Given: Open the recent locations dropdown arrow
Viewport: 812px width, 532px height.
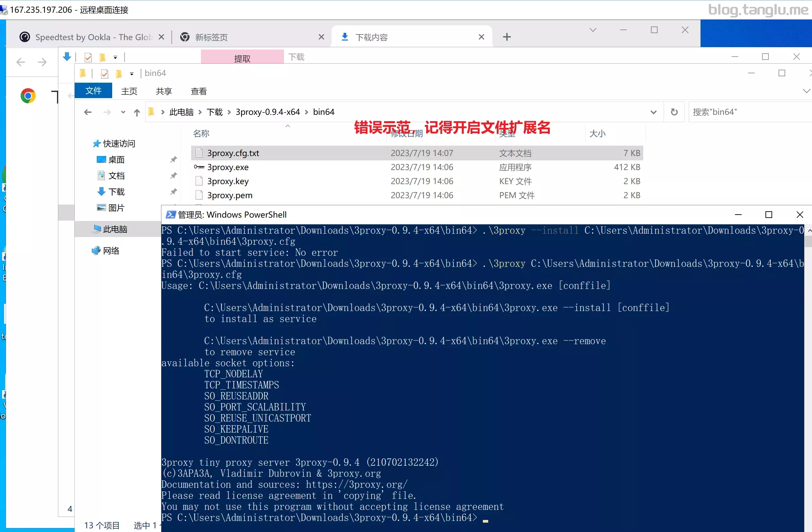Looking at the screenshot, I should point(123,112).
